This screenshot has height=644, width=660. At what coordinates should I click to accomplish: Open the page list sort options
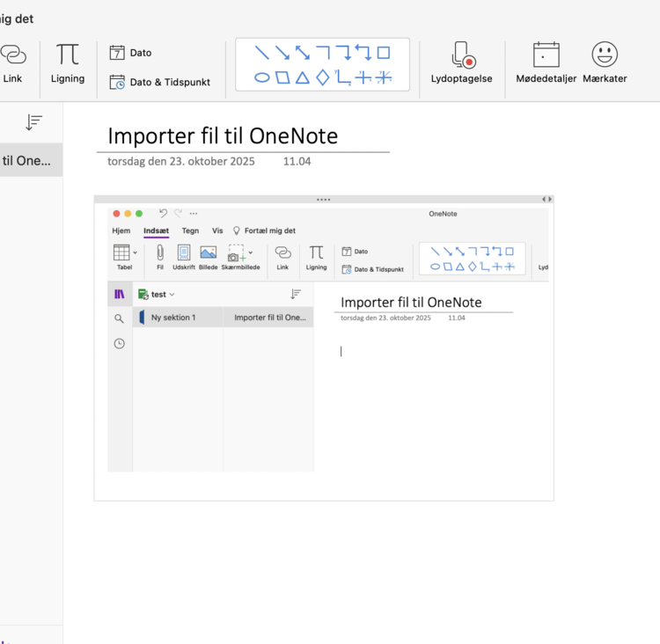point(33,123)
